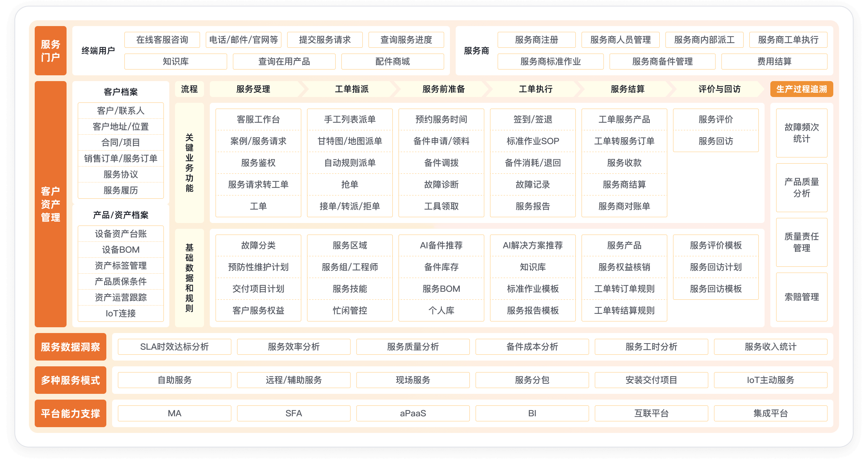Open 故障频次统计 box

point(801,133)
